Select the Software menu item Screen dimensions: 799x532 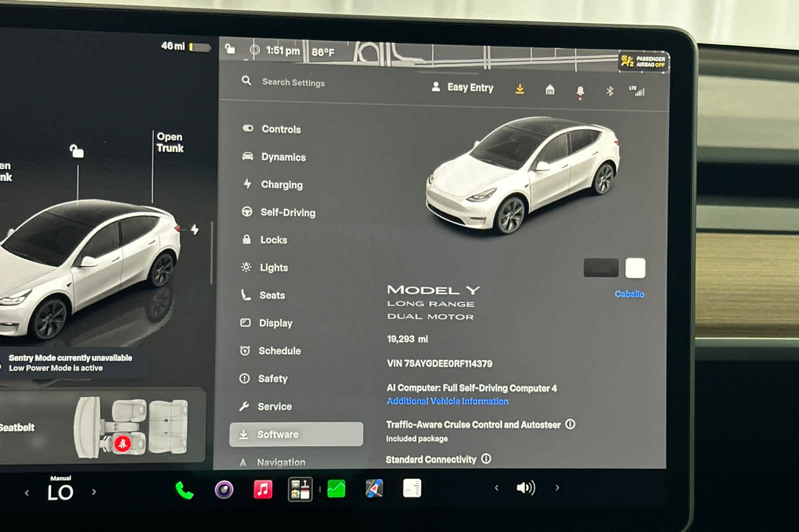296,434
